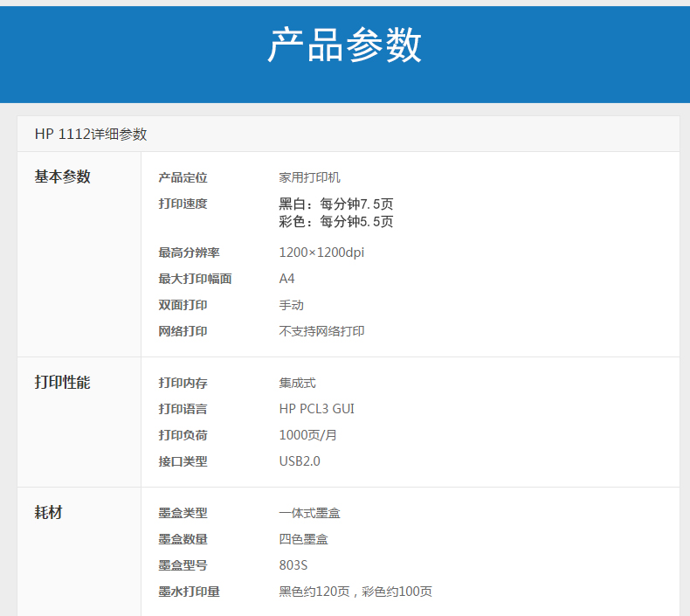The image size is (690, 616).
Task: Click the 网络打印 label
Action: point(183,331)
